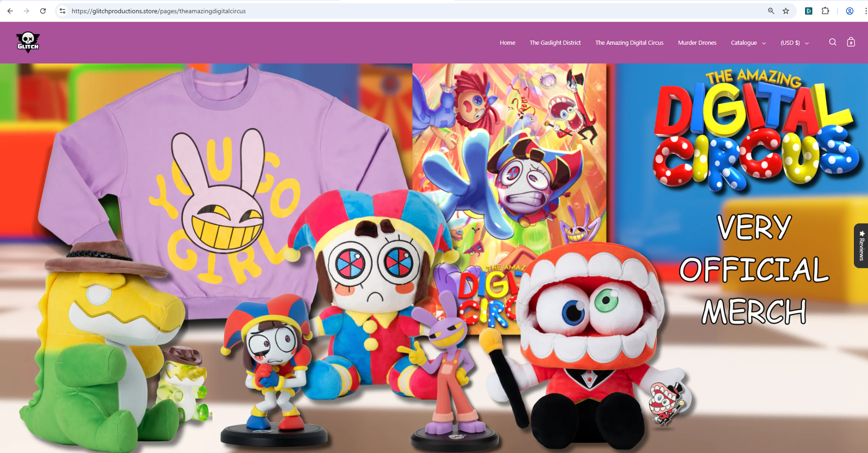Open Chrome three-dot menu
The width and height of the screenshot is (868, 453).
click(865, 11)
